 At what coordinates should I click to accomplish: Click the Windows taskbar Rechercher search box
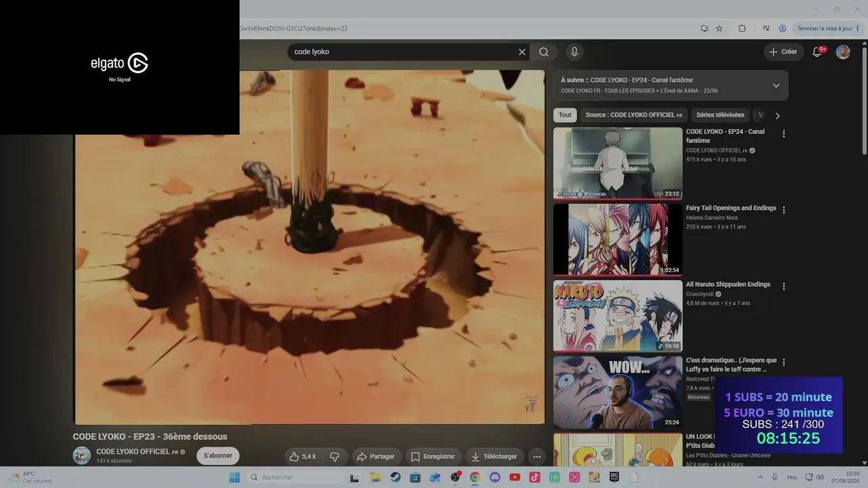(x=295, y=477)
